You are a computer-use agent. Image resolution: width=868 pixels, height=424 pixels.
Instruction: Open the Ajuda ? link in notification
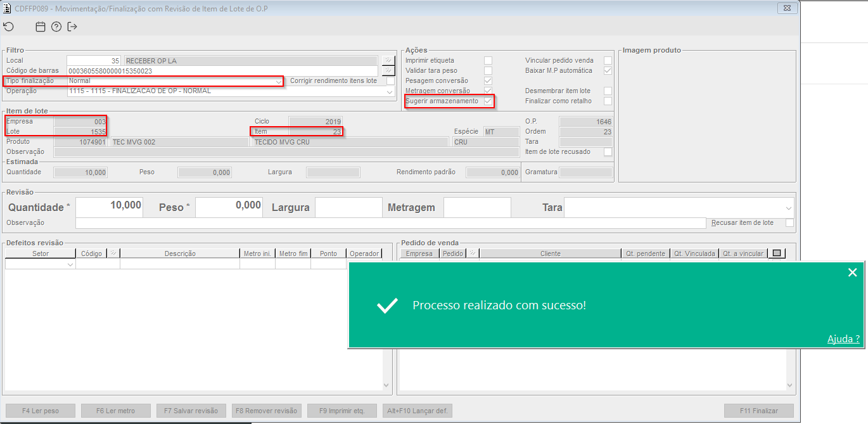tap(843, 339)
